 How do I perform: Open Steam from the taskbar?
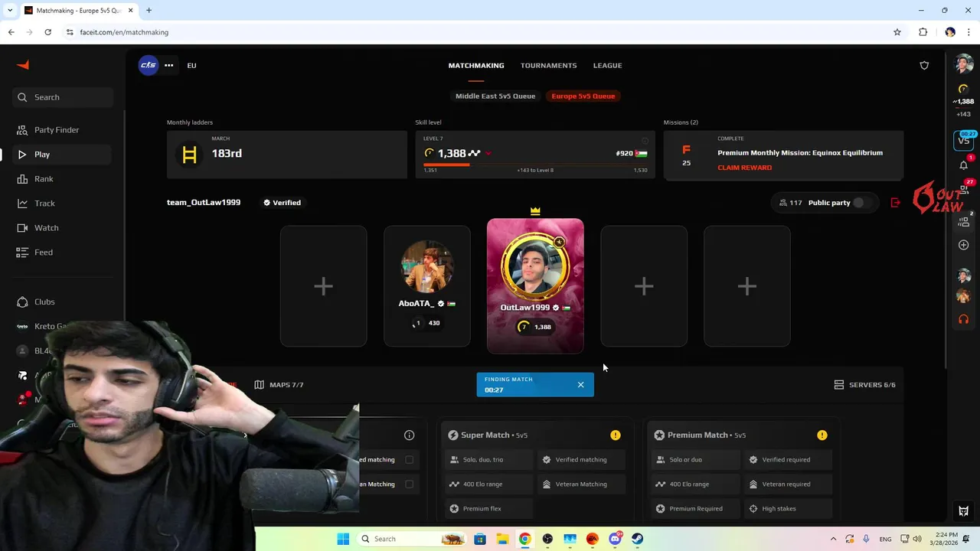[637, 539]
